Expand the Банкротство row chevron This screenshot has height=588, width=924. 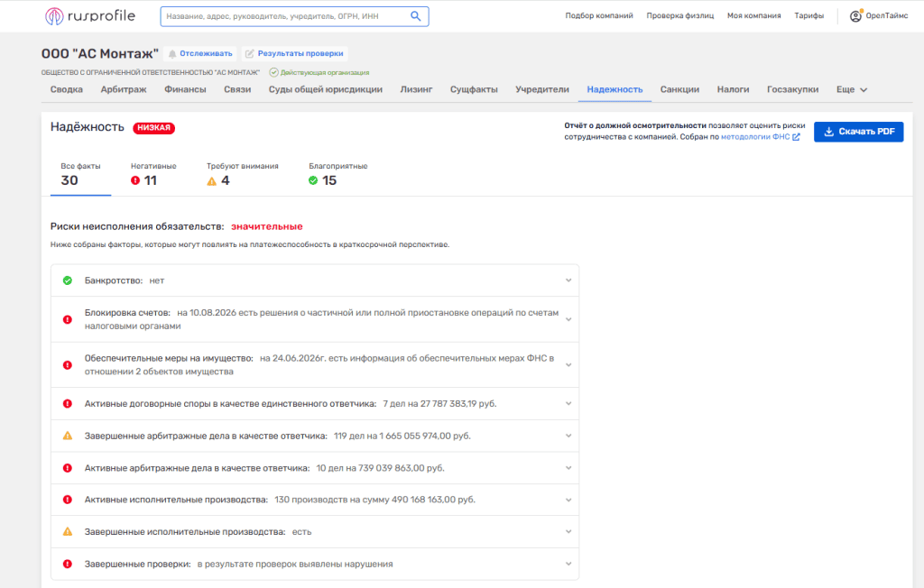point(568,280)
